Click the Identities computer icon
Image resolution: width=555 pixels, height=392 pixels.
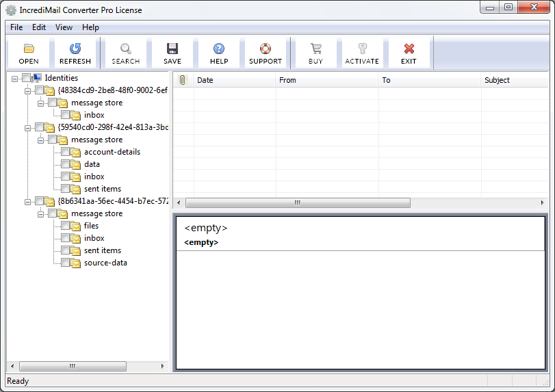click(x=37, y=78)
